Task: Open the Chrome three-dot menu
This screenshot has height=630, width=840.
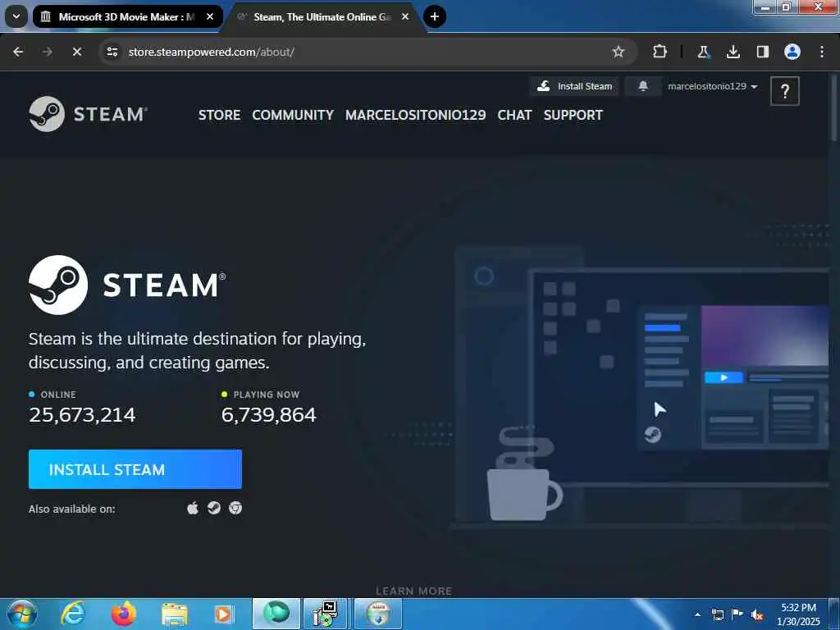Action: [822, 52]
